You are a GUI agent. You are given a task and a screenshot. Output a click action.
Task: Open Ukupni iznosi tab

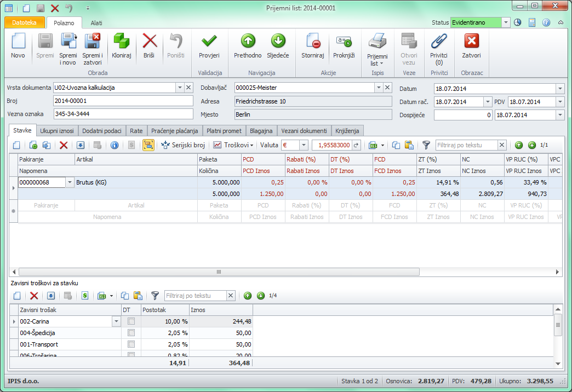pos(57,131)
